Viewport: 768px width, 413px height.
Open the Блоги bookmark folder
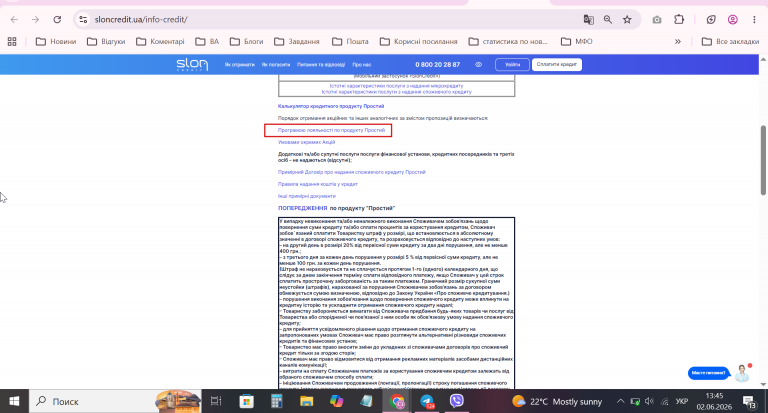point(246,42)
